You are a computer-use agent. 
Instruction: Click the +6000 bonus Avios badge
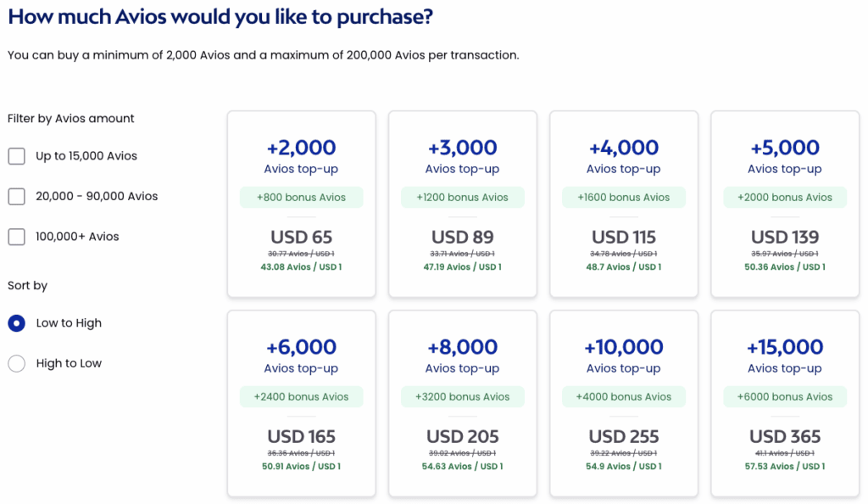(x=784, y=397)
